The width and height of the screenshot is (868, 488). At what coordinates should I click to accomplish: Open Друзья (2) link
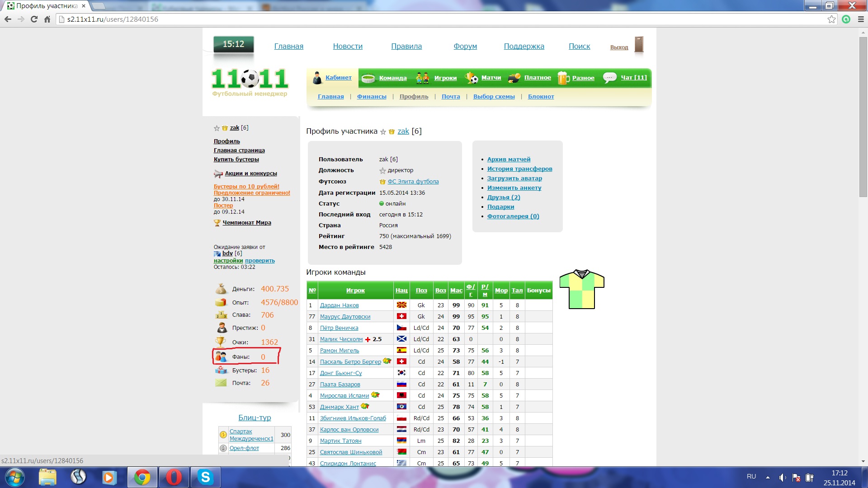[x=503, y=197]
